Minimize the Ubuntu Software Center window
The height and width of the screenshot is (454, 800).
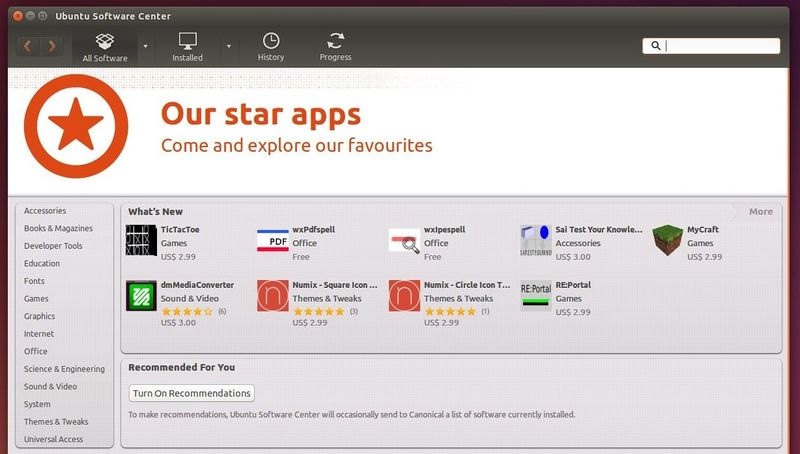[x=31, y=16]
